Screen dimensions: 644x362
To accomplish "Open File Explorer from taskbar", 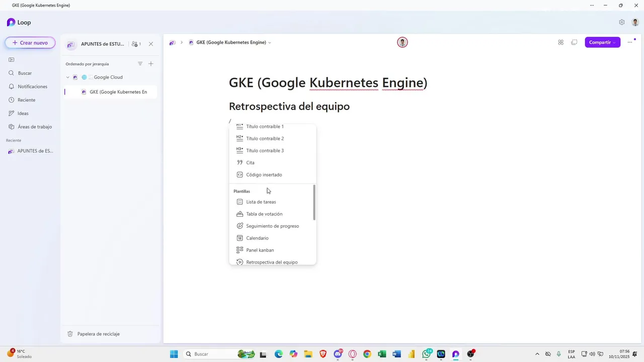I will (308, 354).
